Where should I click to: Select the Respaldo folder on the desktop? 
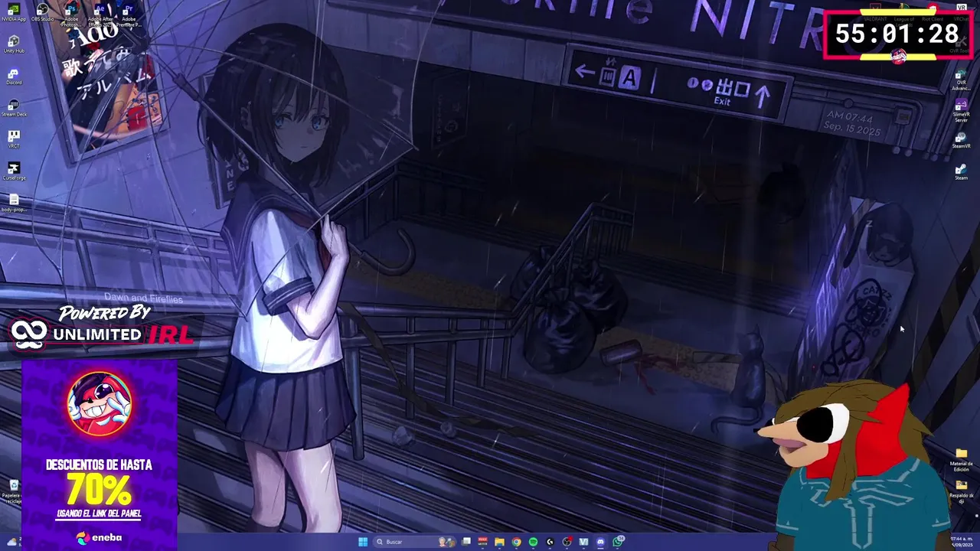(x=961, y=491)
